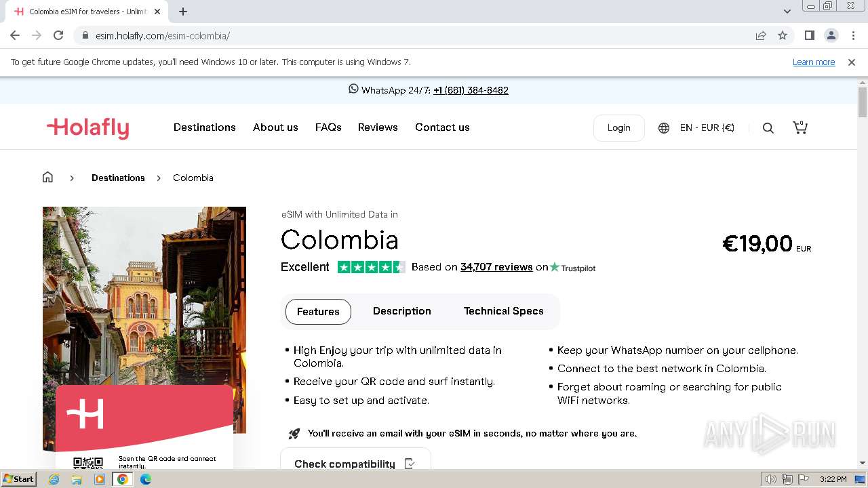Switch to the Technical Specs tab
Viewport: 868px width, 488px height.
coord(504,311)
